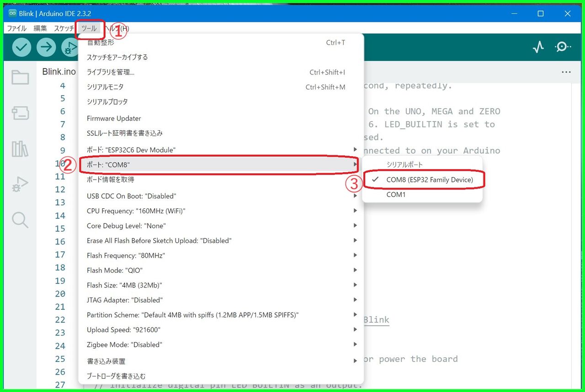This screenshot has height=392, width=585.
Task: Select COM8 (ESP32 Family Device) port
Action: click(430, 180)
